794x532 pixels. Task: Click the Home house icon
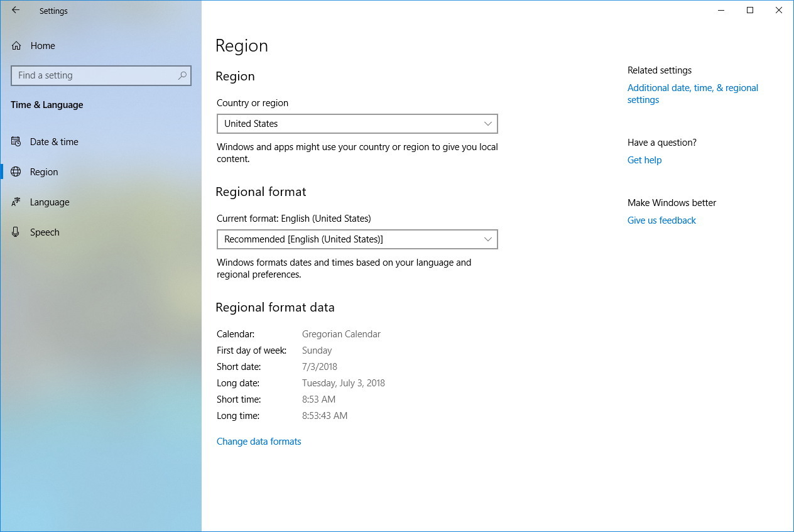click(16, 46)
